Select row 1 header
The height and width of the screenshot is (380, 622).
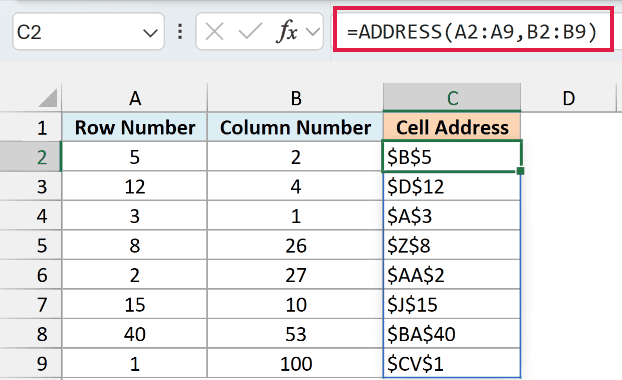(31, 127)
